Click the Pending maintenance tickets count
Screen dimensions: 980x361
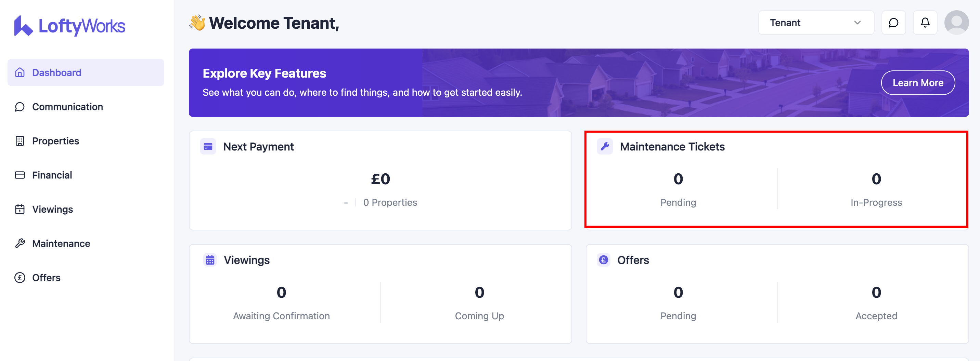(678, 179)
